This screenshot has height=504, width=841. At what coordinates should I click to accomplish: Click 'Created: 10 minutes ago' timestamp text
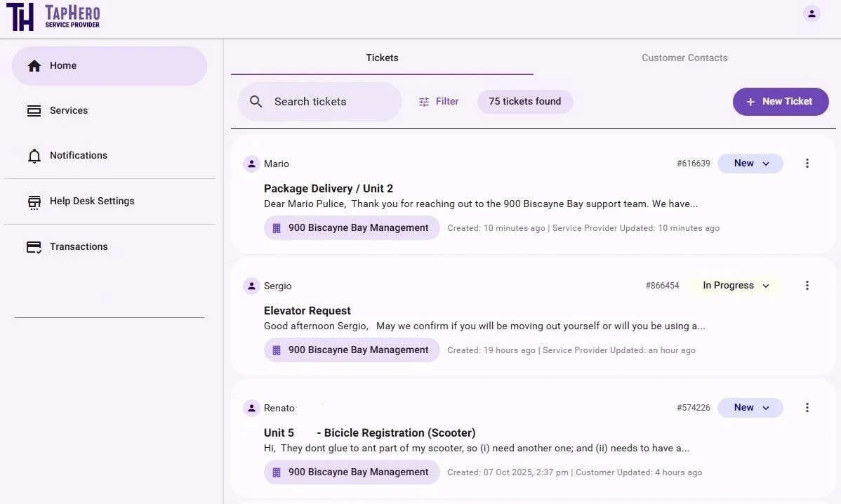point(496,228)
